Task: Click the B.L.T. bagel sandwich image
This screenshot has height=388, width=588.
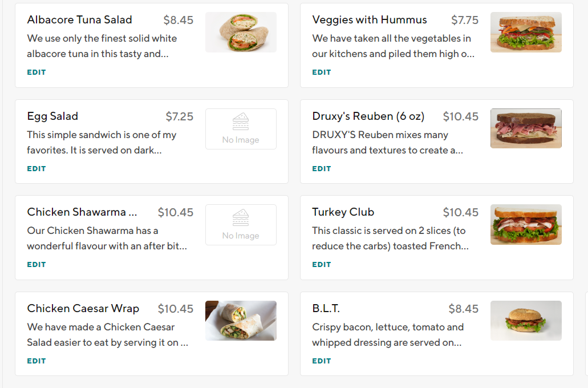Action: (526, 321)
